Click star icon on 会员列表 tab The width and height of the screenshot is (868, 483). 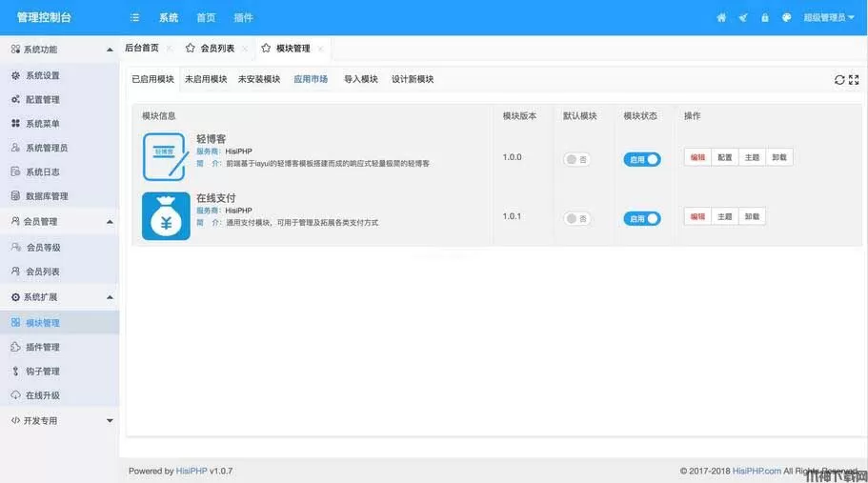[x=191, y=49]
